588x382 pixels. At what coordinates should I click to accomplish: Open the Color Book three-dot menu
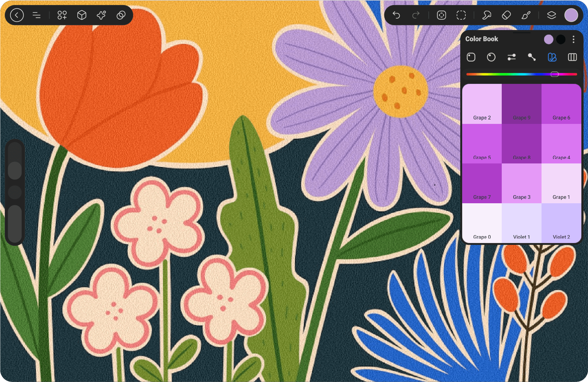pyautogui.click(x=573, y=40)
